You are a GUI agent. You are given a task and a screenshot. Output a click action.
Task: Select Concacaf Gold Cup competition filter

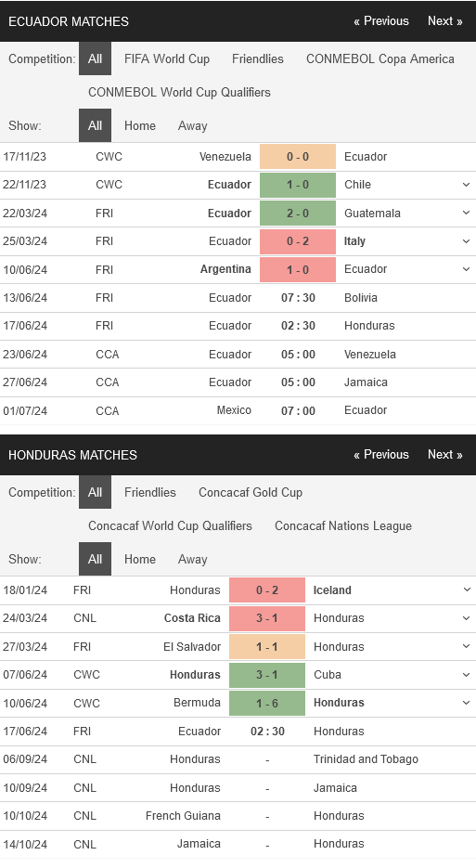pyautogui.click(x=251, y=492)
